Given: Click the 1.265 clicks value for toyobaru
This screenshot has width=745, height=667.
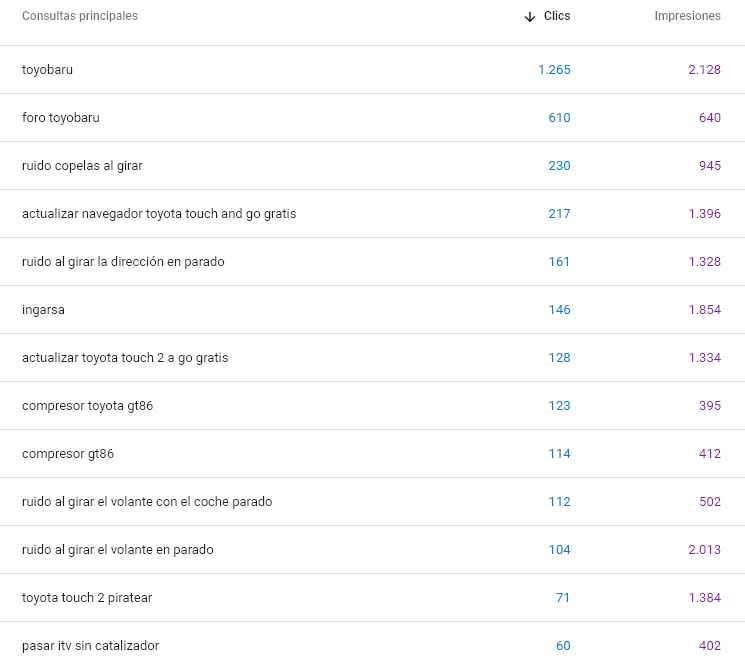Looking at the screenshot, I should pos(554,70).
